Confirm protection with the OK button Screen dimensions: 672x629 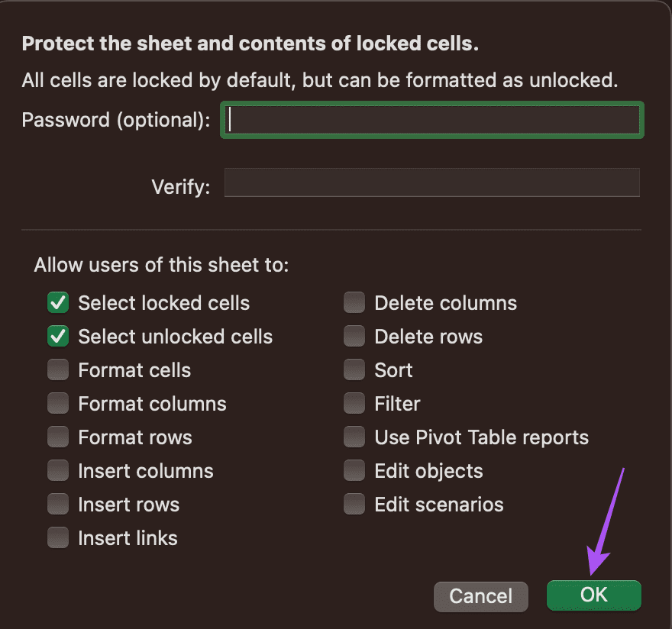pos(594,595)
